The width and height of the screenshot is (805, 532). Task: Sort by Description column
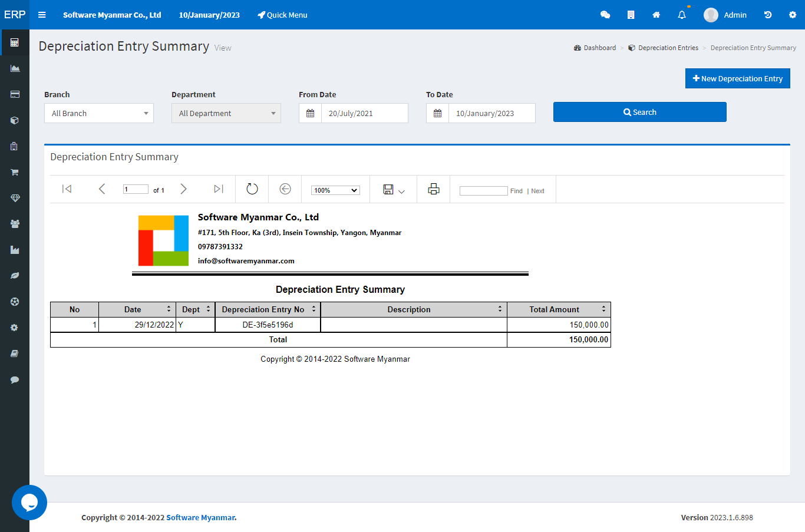500,309
